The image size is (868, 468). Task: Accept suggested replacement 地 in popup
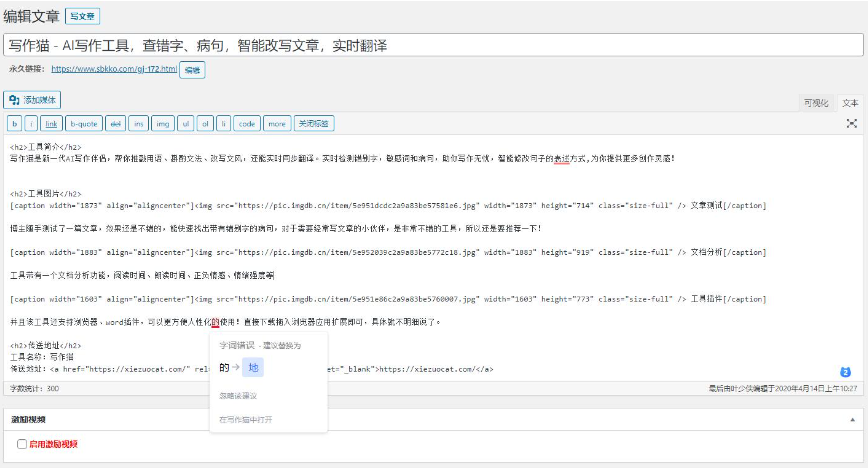point(253,367)
